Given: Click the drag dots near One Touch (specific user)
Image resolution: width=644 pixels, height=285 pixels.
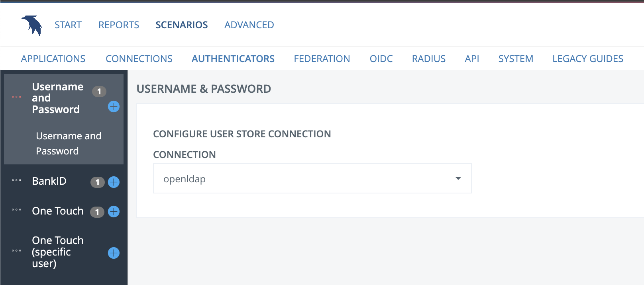Looking at the screenshot, I should 16,251.
